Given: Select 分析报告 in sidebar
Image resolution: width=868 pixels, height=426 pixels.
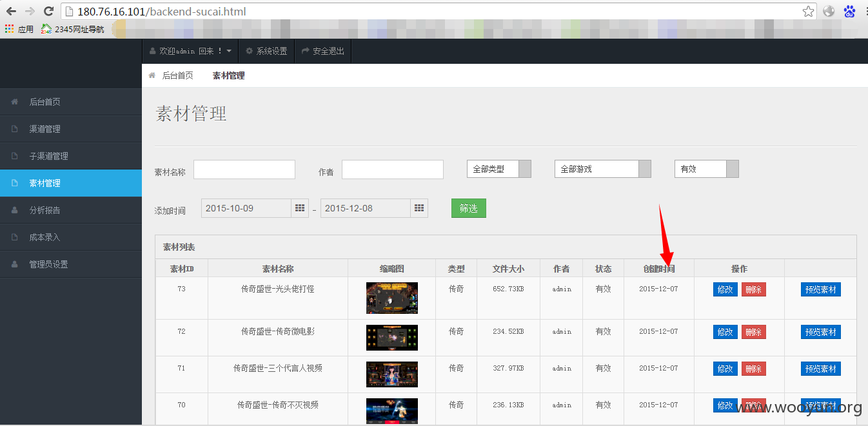Looking at the screenshot, I should pos(71,210).
